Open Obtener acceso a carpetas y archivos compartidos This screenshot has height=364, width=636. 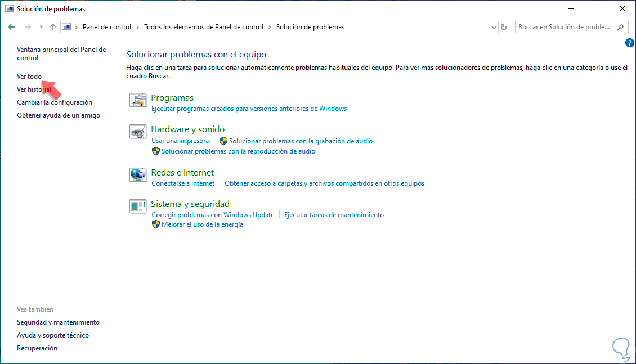(x=325, y=183)
